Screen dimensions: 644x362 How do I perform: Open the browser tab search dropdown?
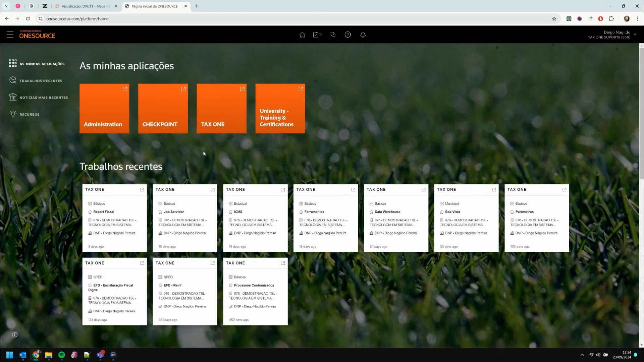6,6
